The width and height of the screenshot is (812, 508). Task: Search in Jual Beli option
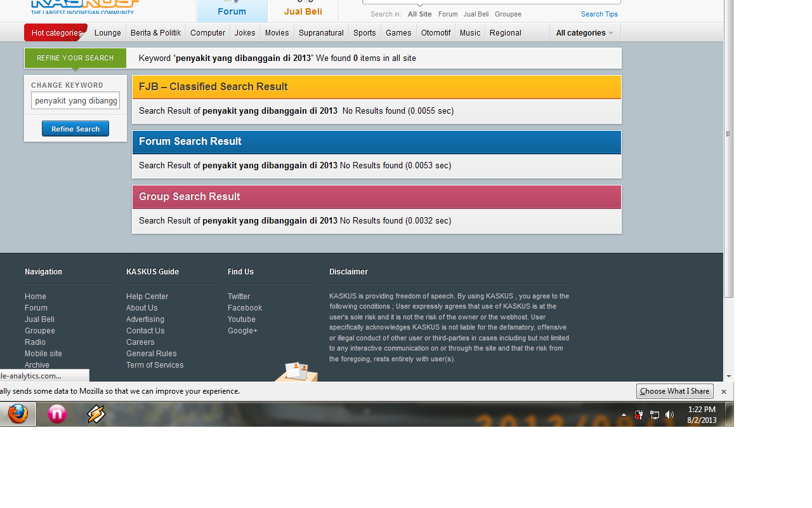click(x=476, y=14)
